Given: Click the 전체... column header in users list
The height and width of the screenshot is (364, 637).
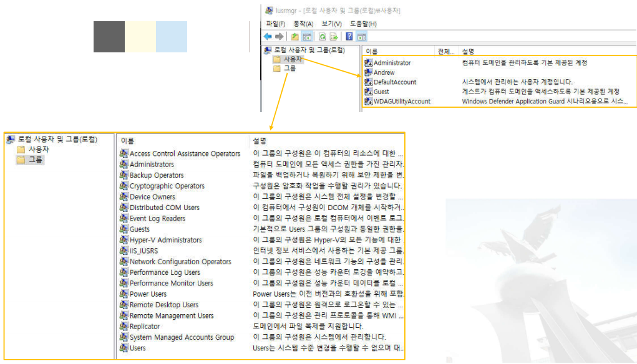Looking at the screenshot, I should click(445, 52).
